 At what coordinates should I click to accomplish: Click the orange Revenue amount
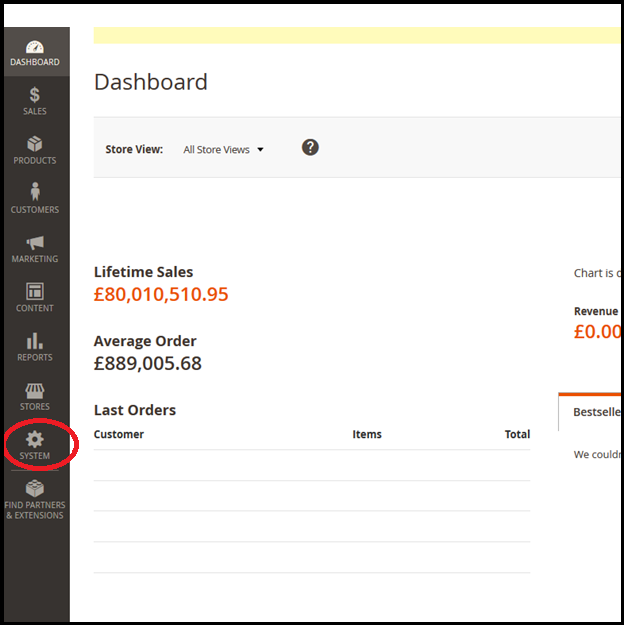[597, 332]
